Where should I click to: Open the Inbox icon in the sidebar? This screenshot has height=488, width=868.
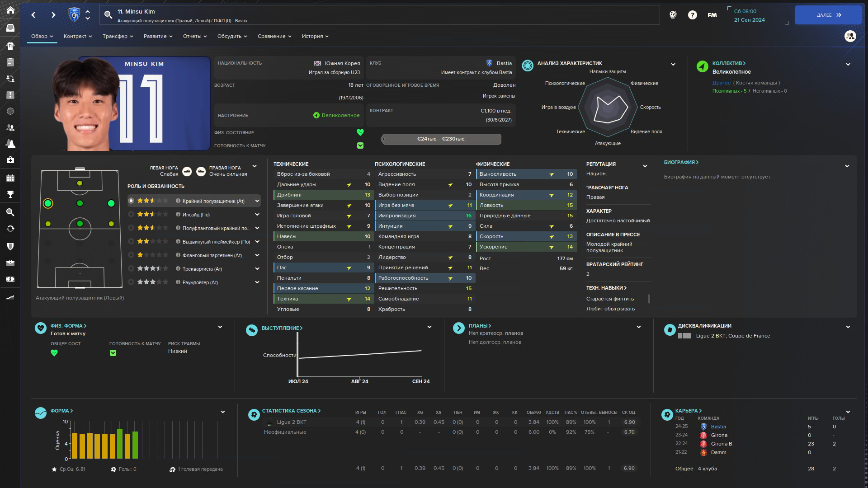[10, 28]
